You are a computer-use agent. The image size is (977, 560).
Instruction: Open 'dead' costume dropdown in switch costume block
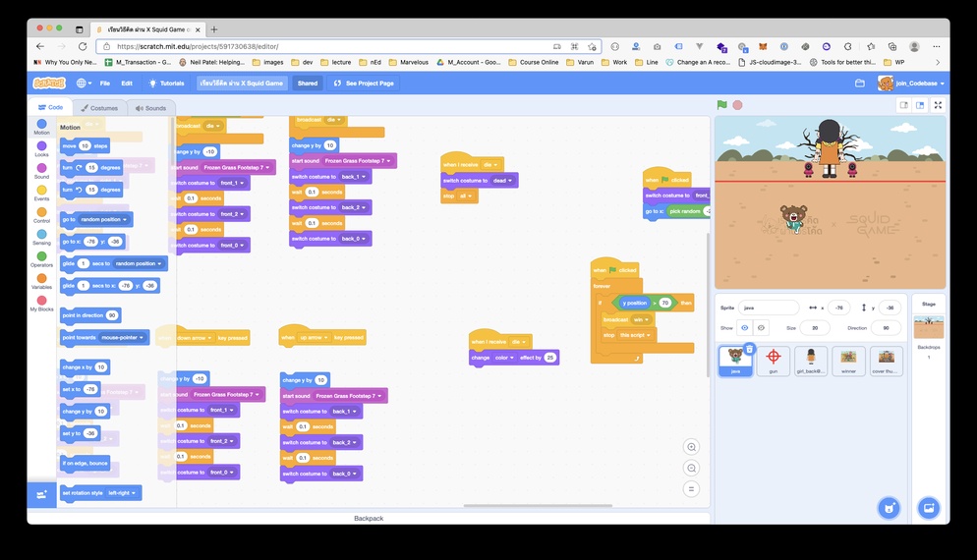(x=502, y=181)
